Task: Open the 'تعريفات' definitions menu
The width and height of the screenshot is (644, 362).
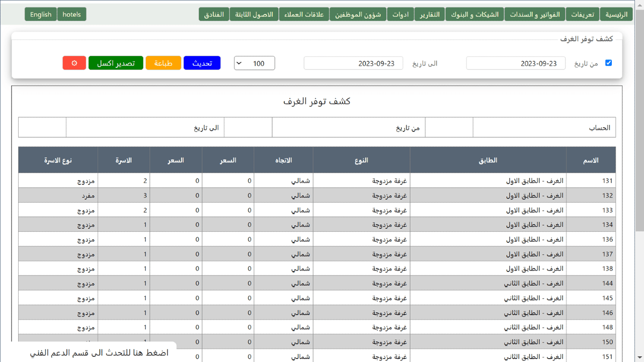Action: pyautogui.click(x=582, y=15)
